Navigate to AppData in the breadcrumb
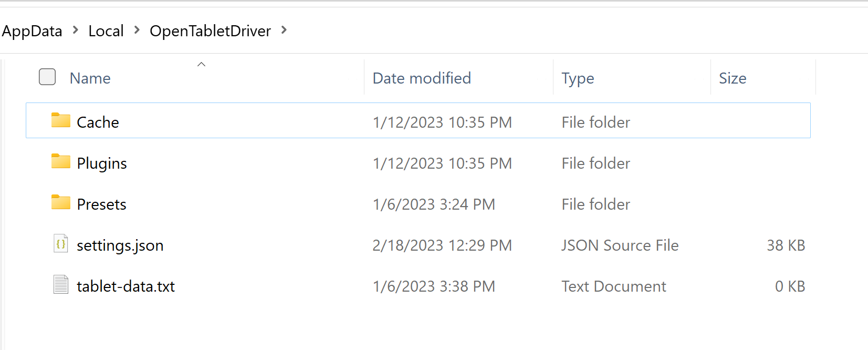Viewport: 868px width, 350px height. point(32,31)
